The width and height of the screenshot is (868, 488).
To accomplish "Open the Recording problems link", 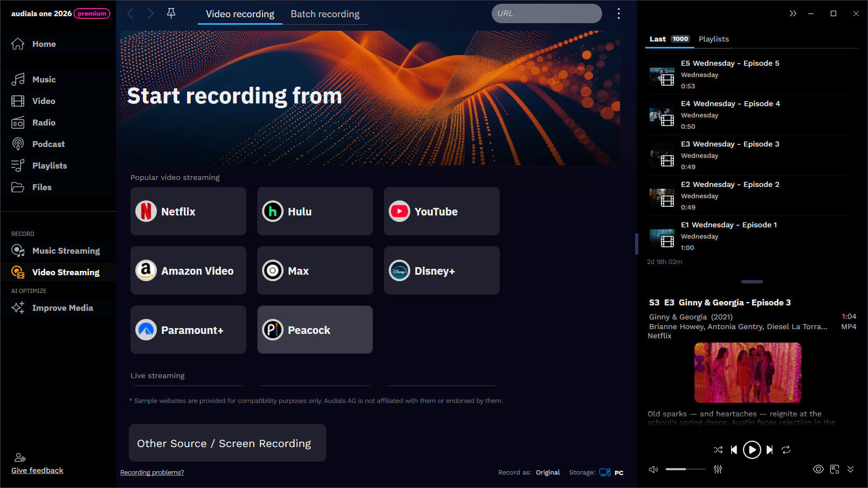I will 152,472.
